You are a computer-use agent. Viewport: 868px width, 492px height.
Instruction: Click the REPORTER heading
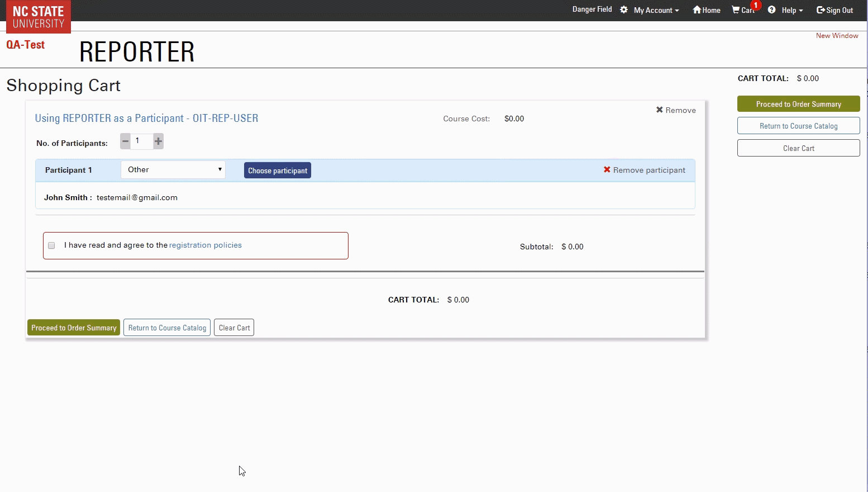click(x=137, y=52)
